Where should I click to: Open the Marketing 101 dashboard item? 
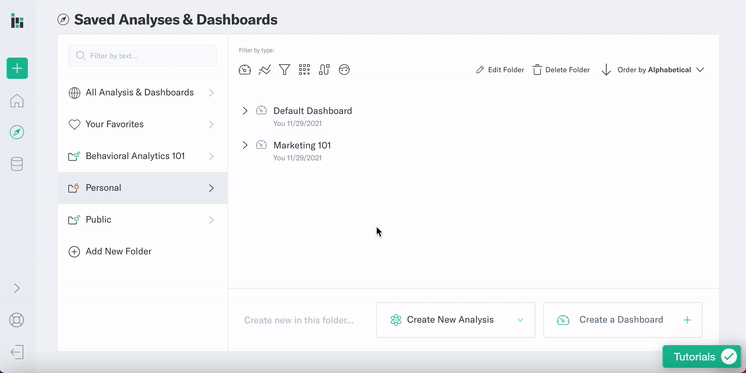pyautogui.click(x=302, y=145)
